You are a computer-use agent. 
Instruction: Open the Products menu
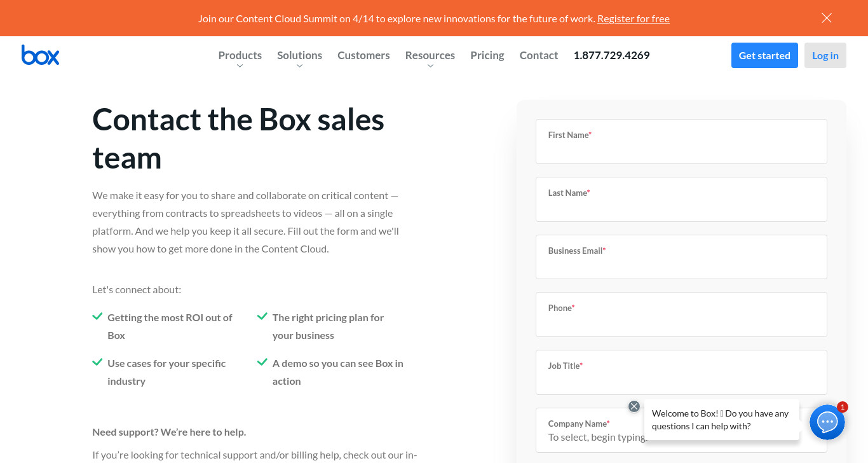[240, 55]
